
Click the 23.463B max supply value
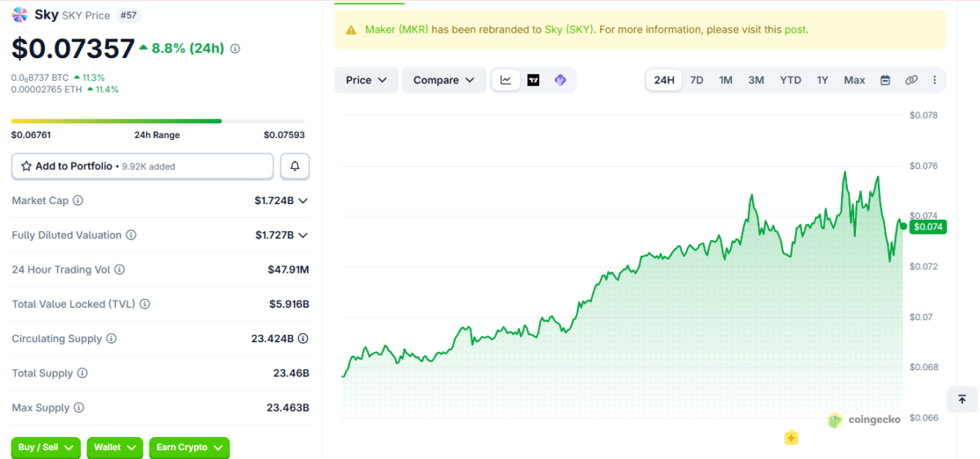[x=287, y=408]
